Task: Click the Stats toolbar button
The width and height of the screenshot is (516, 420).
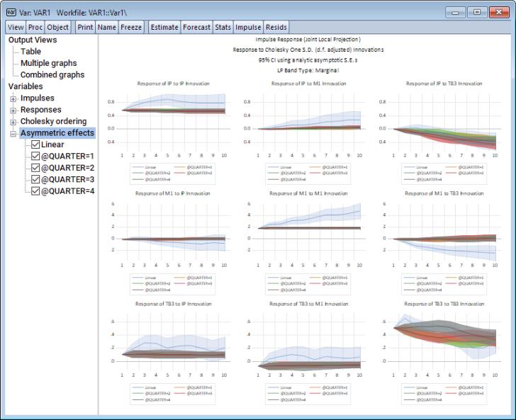Action: pos(223,27)
